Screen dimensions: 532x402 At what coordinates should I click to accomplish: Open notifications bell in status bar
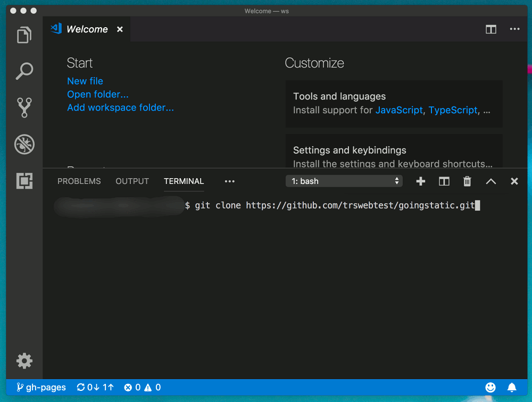[x=512, y=388]
